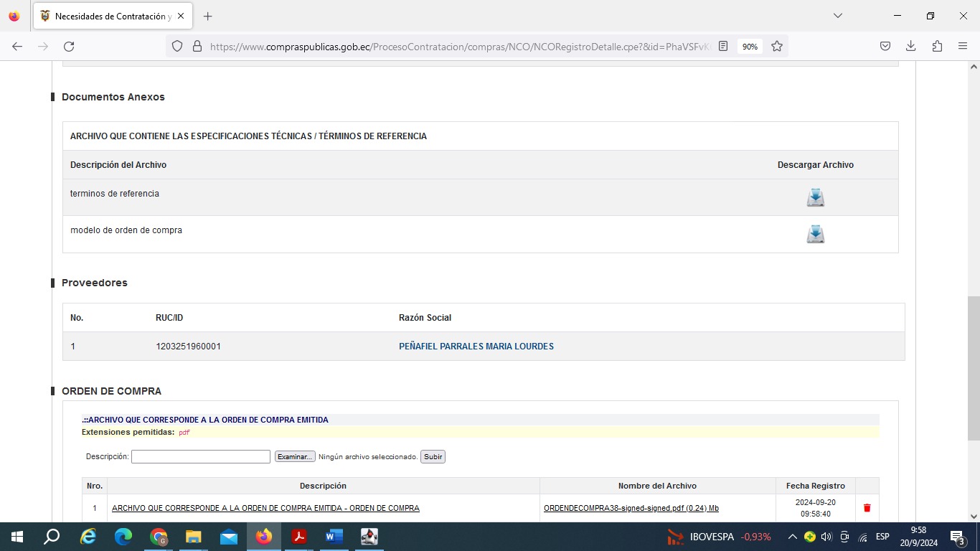Open the Firefox application menu
Viewport: 980px width, 551px height.
coord(963,46)
